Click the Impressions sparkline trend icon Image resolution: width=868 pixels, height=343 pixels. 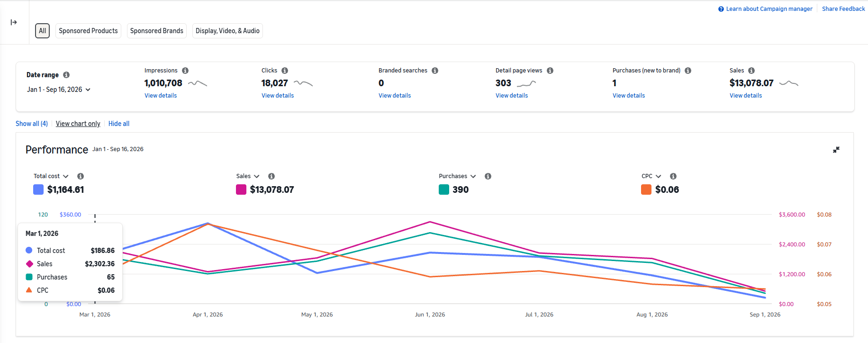(x=198, y=83)
